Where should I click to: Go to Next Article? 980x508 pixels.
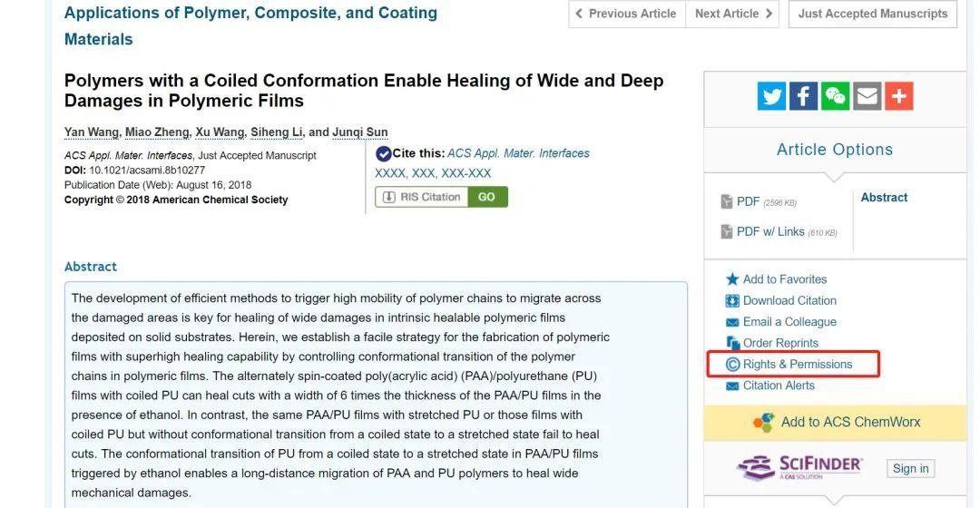pos(732,14)
